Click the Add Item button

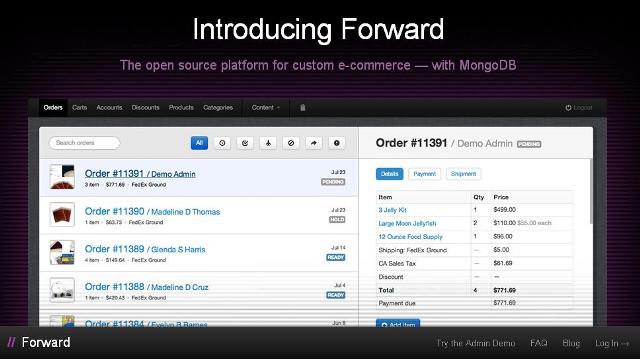click(398, 324)
